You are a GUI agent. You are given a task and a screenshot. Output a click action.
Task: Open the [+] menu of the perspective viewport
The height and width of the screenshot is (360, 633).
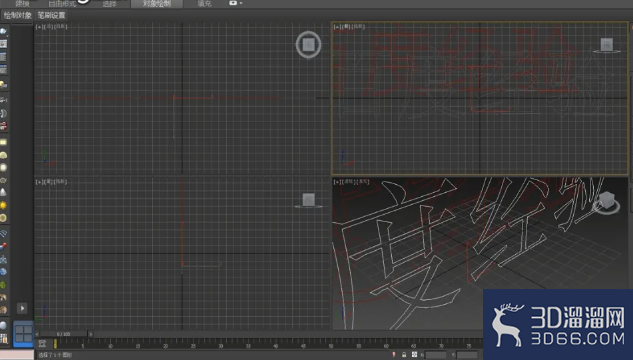pos(336,182)
